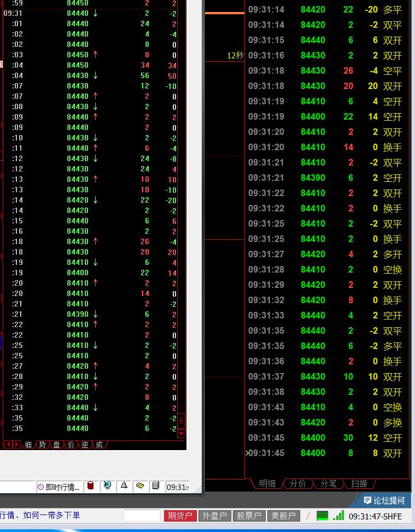Click the red database cylinder icon

pos(91,486)
